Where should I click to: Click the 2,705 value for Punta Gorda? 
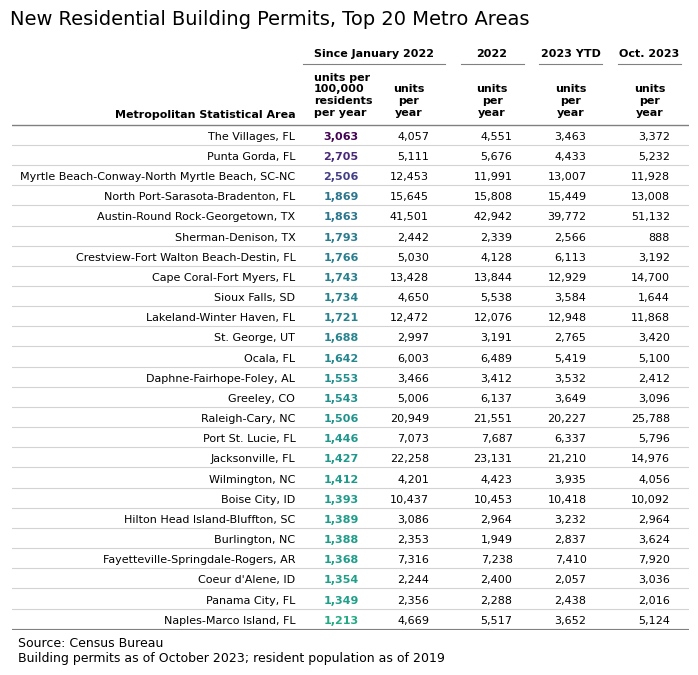(341, 156)
